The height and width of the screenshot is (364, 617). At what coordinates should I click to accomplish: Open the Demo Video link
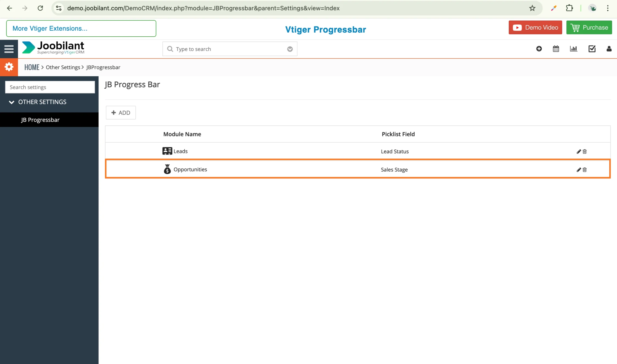pyautogui.click(x=535, y=27)
